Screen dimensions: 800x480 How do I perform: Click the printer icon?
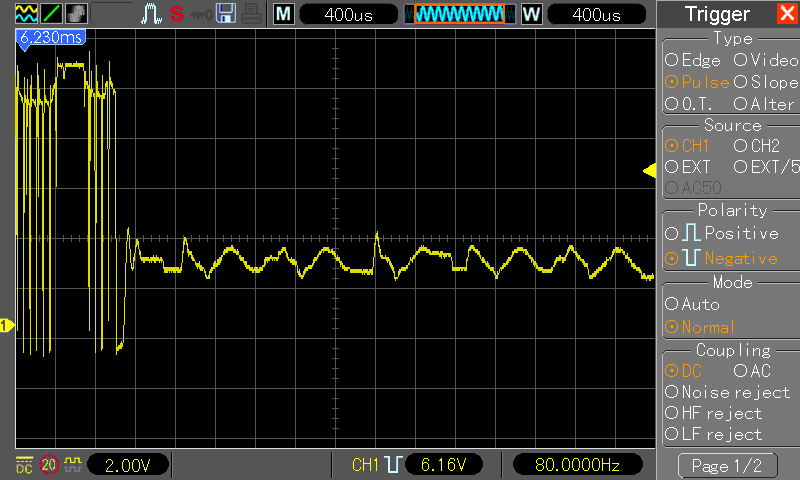click(252, 14)
